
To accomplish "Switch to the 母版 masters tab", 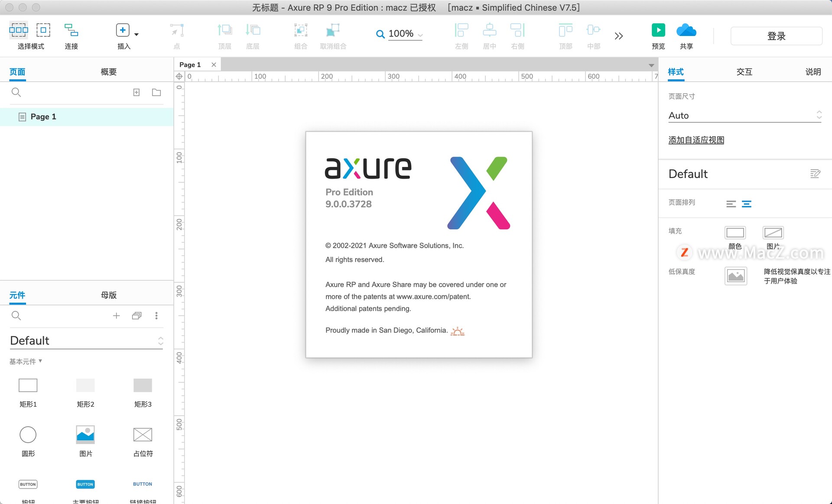I will pyautogui.click(x=108, y=295).
